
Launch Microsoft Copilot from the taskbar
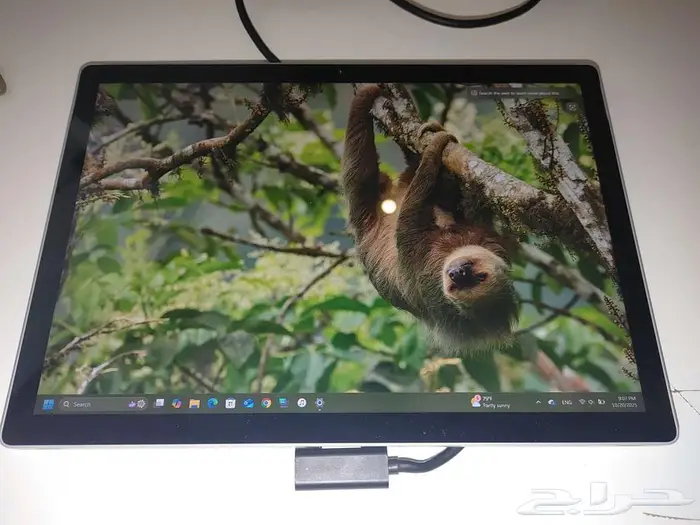177,403
